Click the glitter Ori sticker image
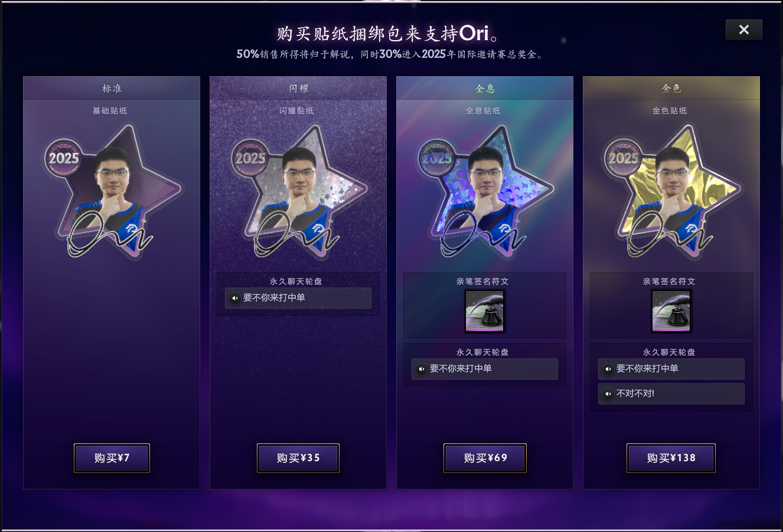 pyautogui.click(x=299, y=192)
